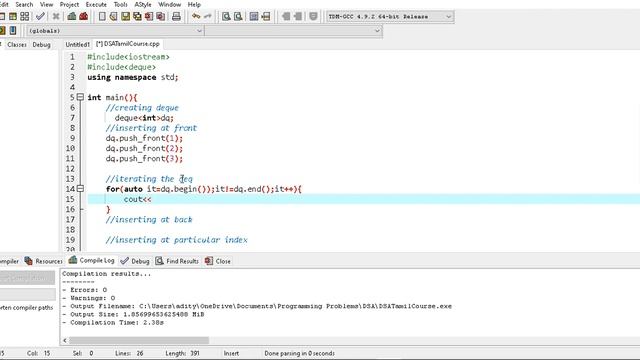Click the Find magnifier toolbar icon
Screen dimensions: 640x360
pyautogui.click(x=226, y=16)
